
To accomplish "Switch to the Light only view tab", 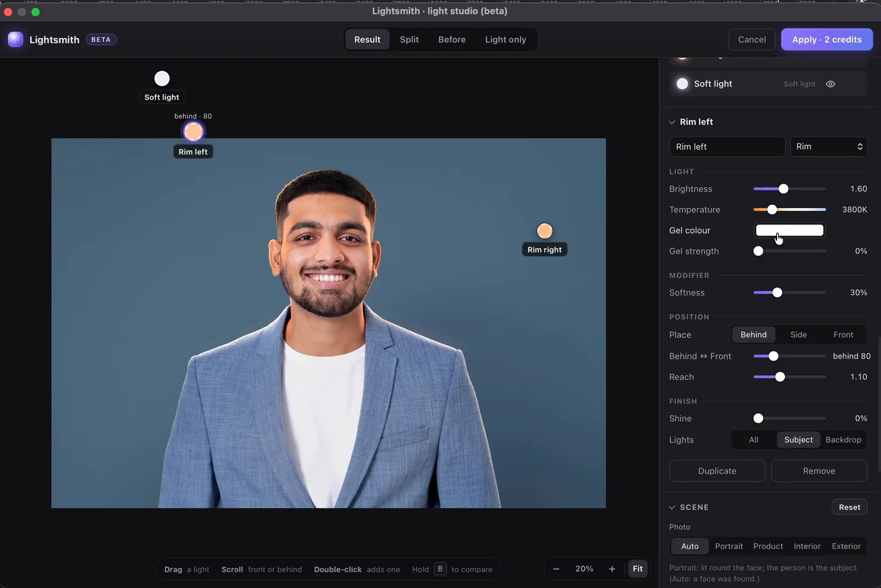I will click(505, 40).
